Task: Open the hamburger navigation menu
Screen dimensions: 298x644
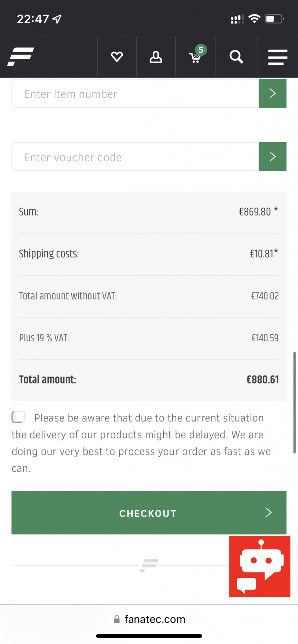Action: tap(277, 57)
